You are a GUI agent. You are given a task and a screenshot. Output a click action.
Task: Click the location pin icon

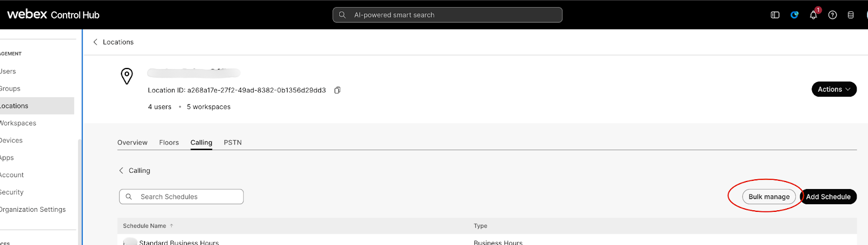(127, 76)
